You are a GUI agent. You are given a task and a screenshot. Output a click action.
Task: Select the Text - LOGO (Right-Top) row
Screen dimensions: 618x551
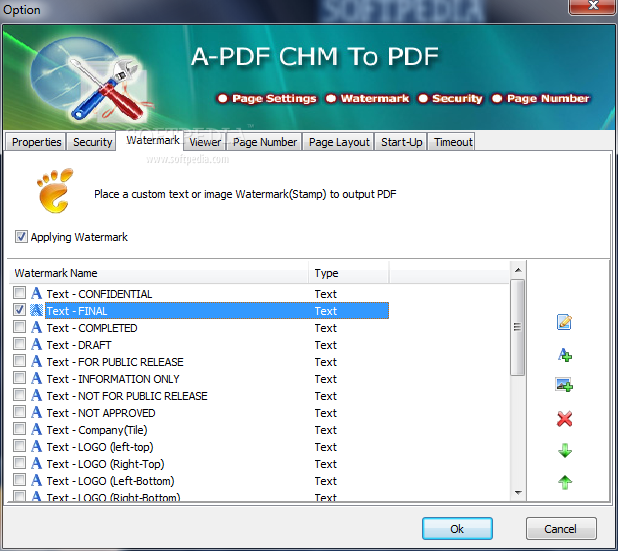click(x=201, y=464)
